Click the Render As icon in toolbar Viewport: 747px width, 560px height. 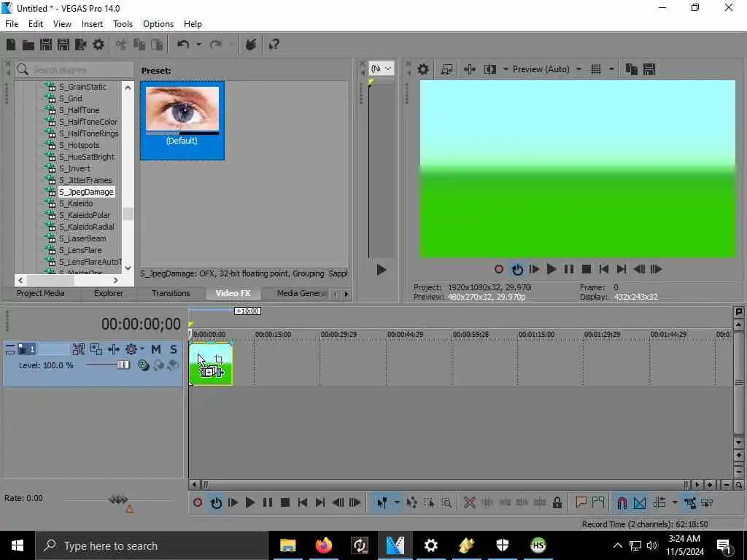(x=80, y=44)
